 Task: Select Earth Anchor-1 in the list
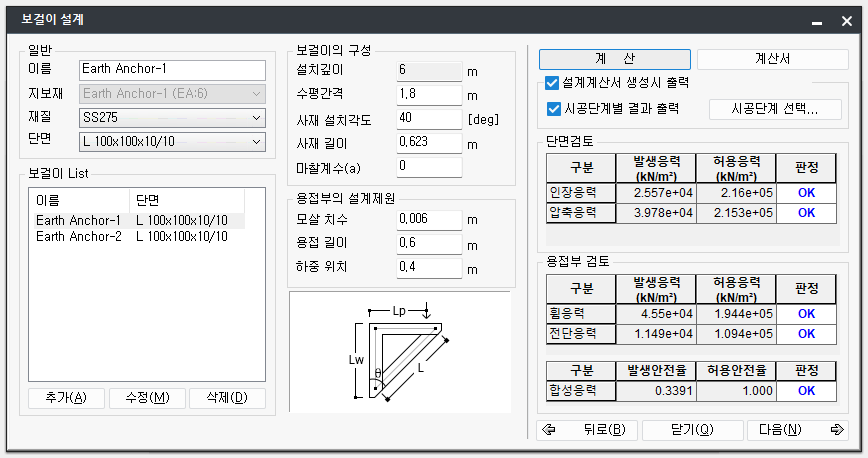point(79,220)
